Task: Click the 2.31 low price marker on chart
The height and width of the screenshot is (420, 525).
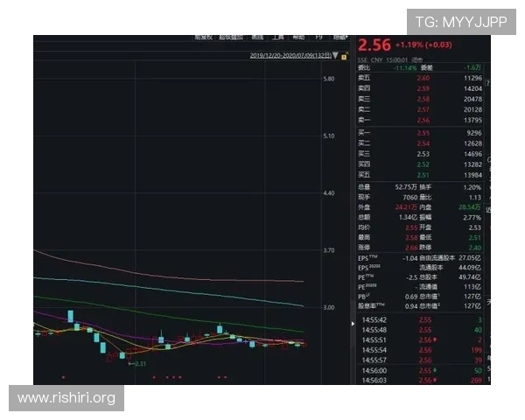Action: click(x=137, y=363)
